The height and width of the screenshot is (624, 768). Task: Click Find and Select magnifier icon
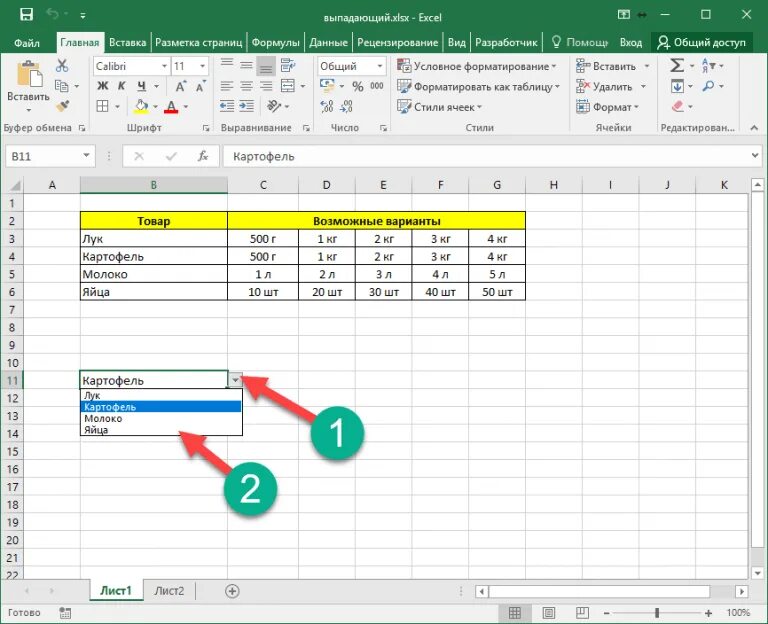coord(708,86)
